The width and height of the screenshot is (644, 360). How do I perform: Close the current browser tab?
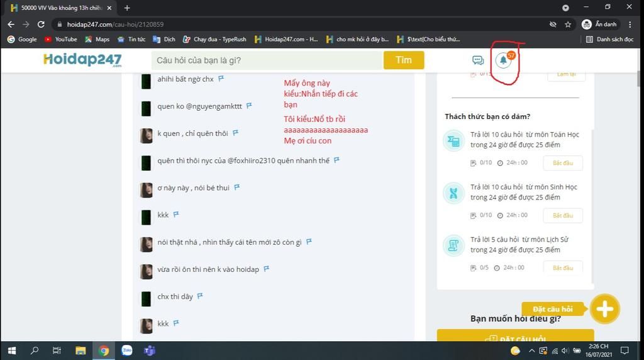point(109,8)
